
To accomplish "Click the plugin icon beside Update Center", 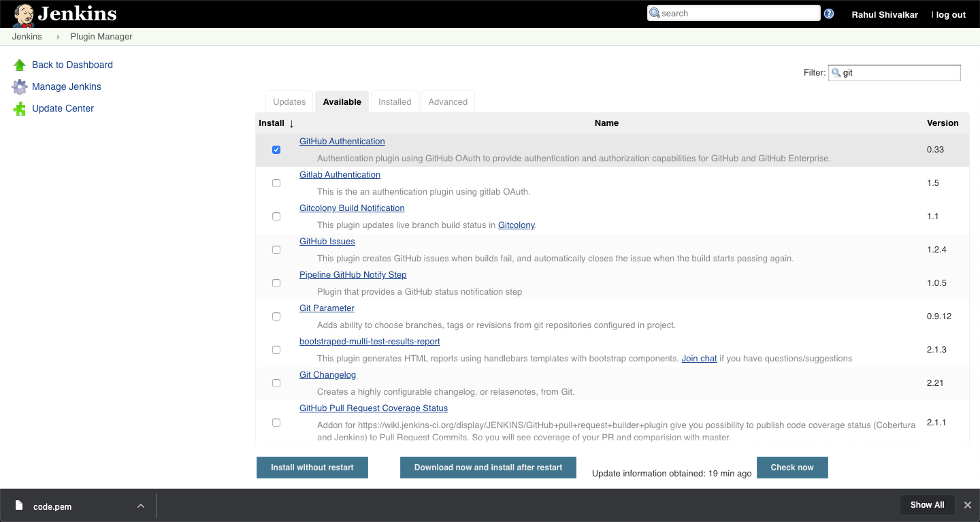I will [x=19, y=108].
